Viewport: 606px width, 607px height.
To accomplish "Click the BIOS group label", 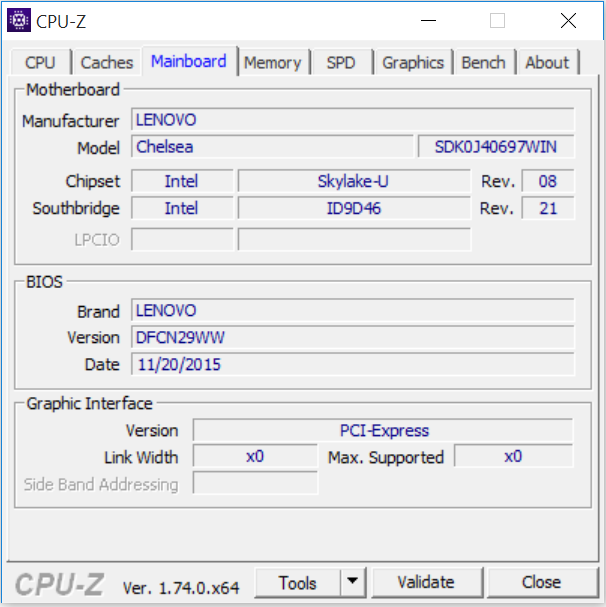I will (44, 282).
